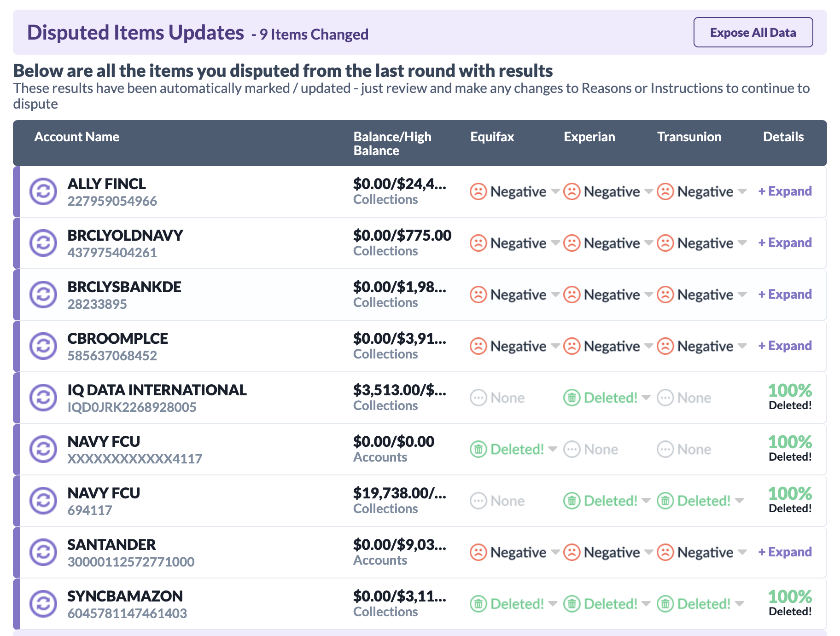Click the Balance/High Balance column header
The width and height of the screenshot is (840, 636).
[x=392, y=144]
